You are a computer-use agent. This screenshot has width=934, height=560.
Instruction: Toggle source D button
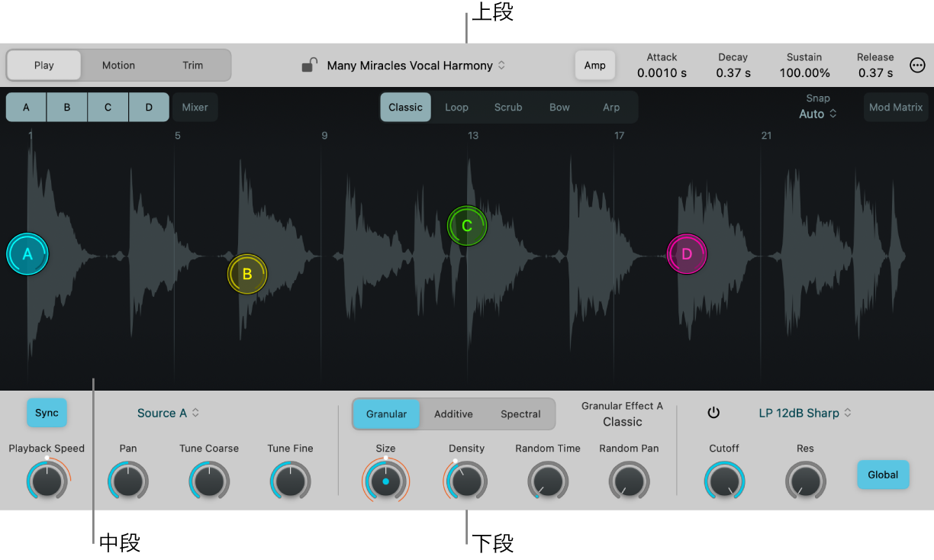pos(149,108)
